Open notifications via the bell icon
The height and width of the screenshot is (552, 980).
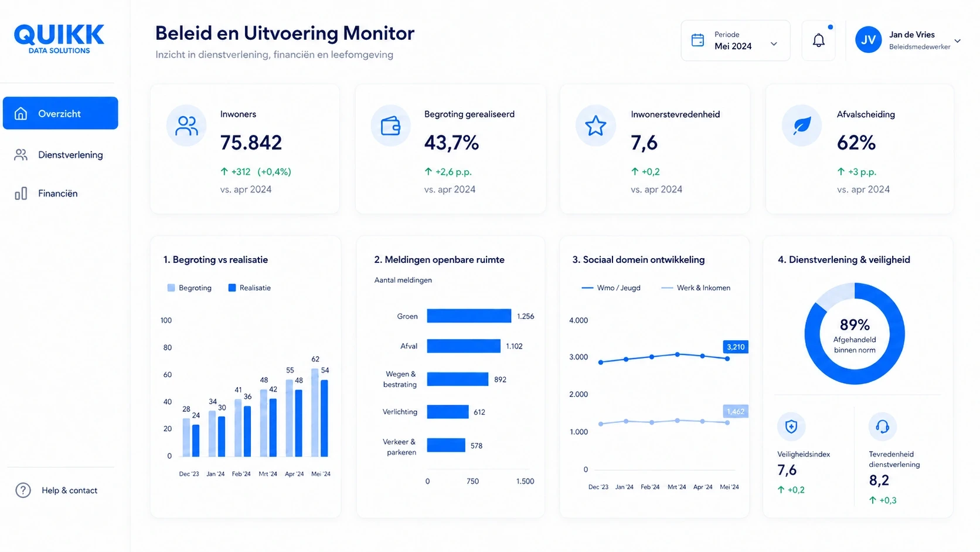[x=819, y=40]
